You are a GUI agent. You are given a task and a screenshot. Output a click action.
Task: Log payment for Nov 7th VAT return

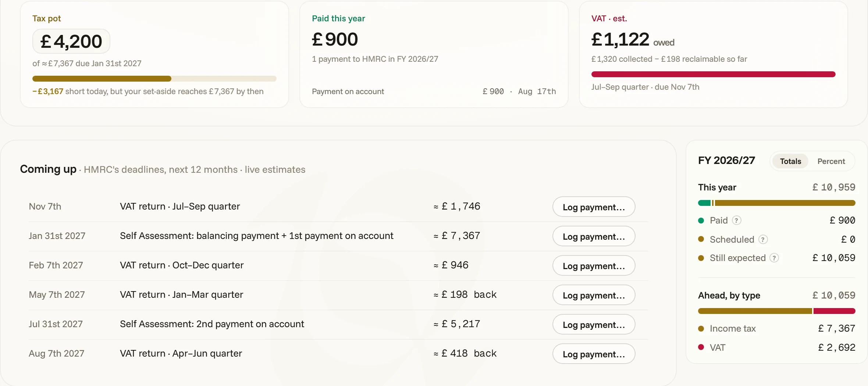[594, 207]
